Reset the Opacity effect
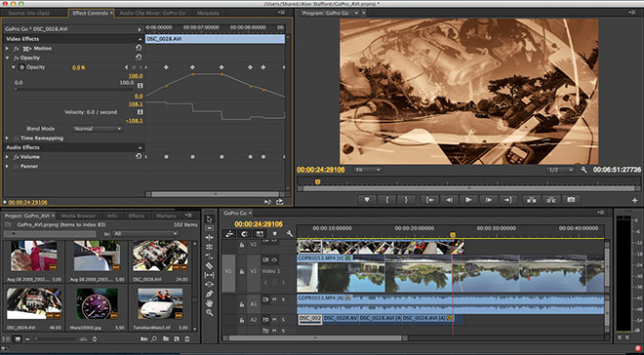This screenshot has height=355, width=644. click(139, 58)
